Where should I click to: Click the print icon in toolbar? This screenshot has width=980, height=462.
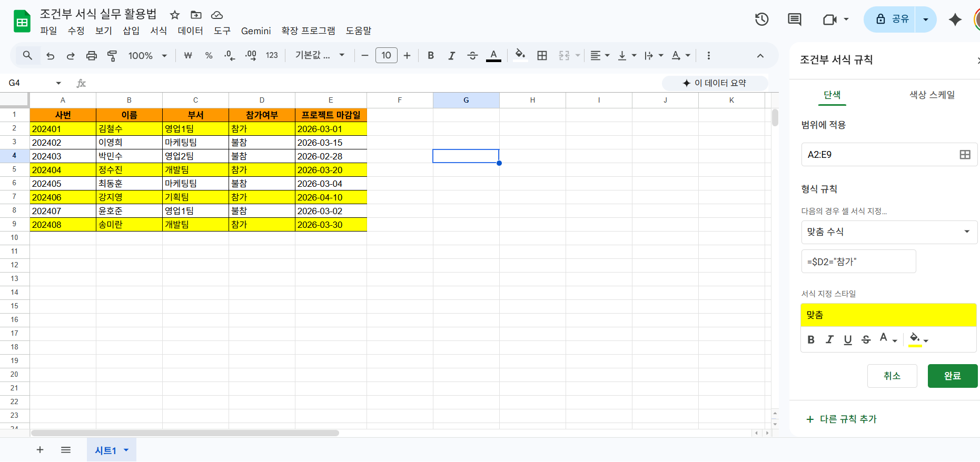92,56
